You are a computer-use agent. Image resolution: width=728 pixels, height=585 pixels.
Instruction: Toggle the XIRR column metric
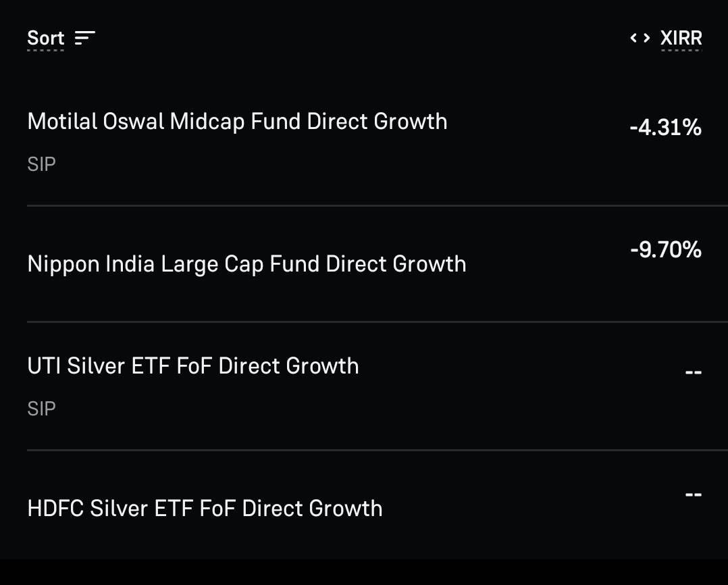coord(681,38)
